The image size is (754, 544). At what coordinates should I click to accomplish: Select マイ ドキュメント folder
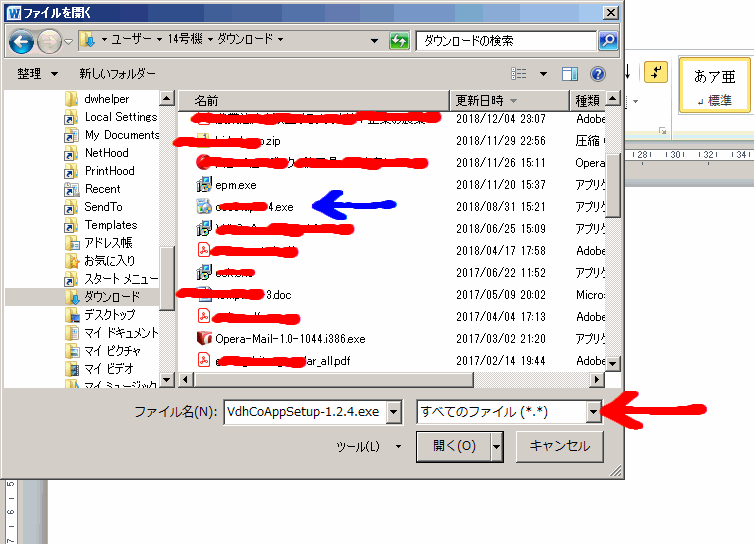tap(121, 333)
